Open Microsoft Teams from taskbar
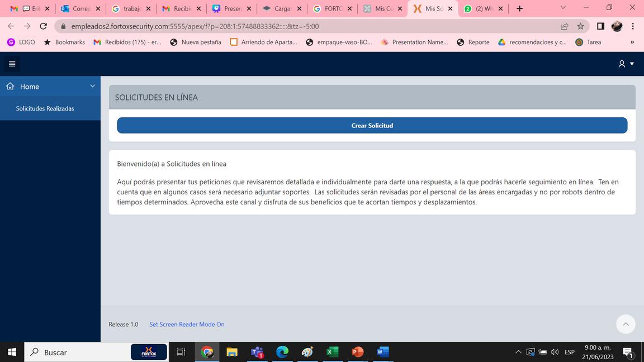Image resolution: width=644 pixels, height=362 pixels. [x=257, y=352]
